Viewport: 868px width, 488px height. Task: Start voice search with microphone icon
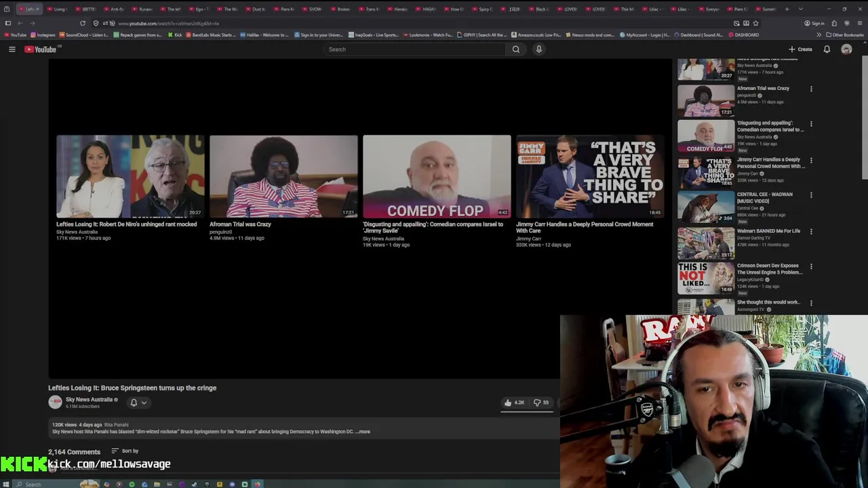coord(539,49)
